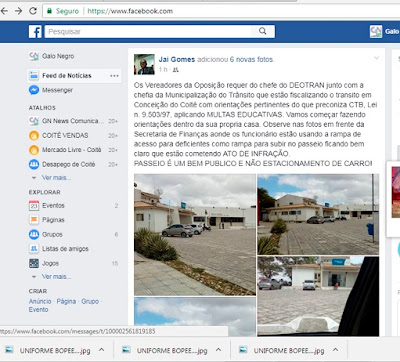The width and height of the screenshot is (400, 362).
Task: Click COITÉ VENDAS orange icon
Action: pyautogui.click(x=34, y=136)
